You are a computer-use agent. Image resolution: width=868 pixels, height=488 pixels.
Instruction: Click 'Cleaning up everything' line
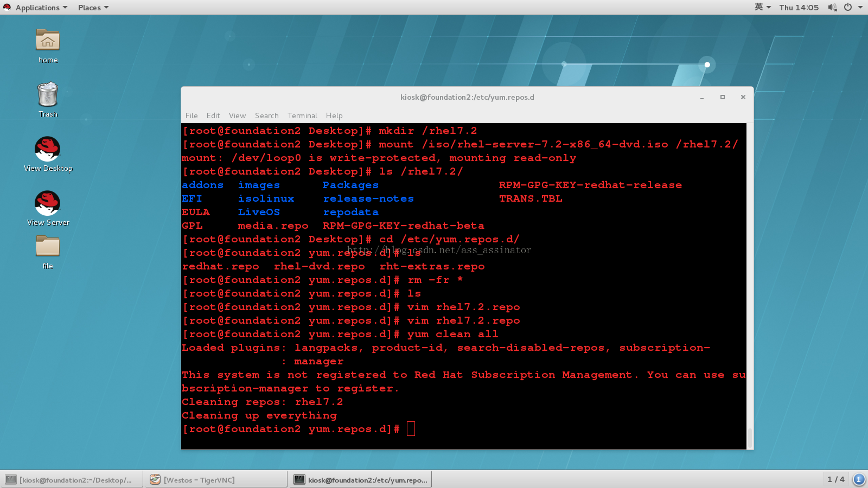[x=259, y=415]
